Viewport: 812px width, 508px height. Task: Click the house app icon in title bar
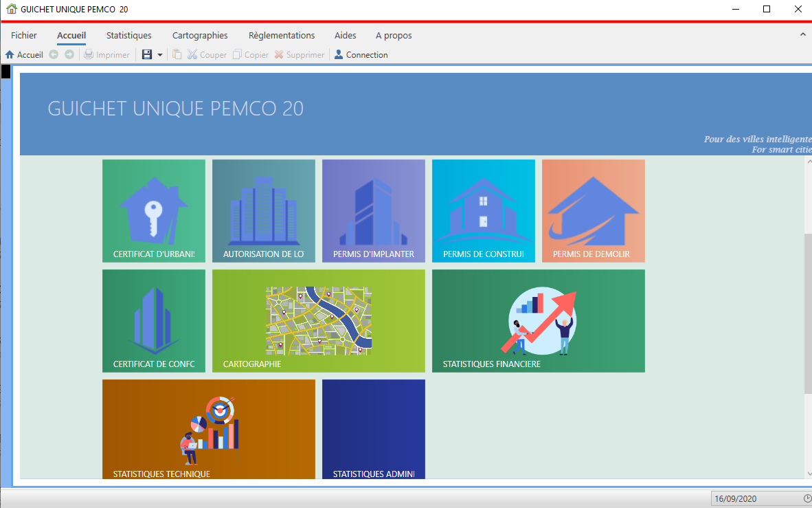tap(11, 9)
